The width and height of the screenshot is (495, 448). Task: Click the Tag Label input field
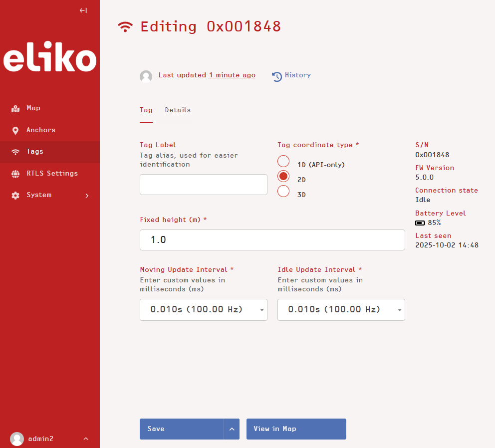[203, 185]
